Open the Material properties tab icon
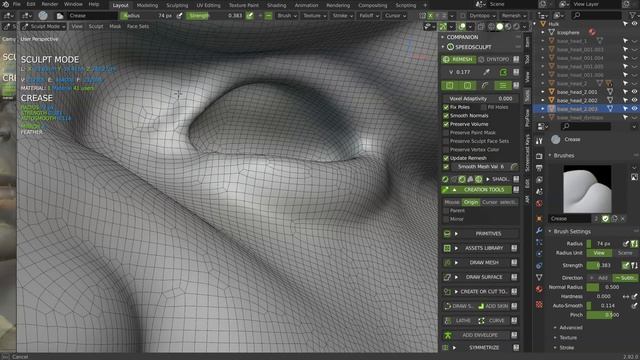This screenshot has width=640, height=360. pos(539,289)
